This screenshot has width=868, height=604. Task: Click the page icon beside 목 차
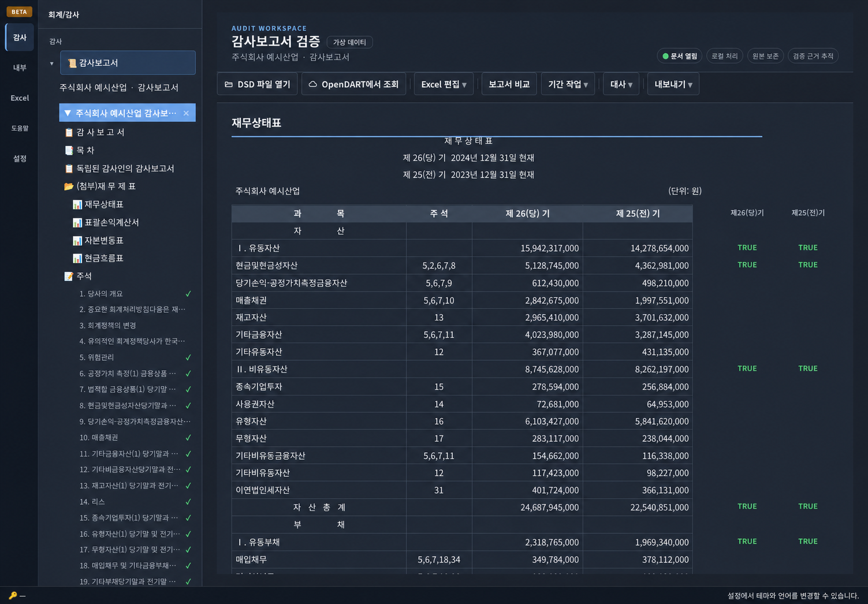pyautogui.click(x=69, y=150)
